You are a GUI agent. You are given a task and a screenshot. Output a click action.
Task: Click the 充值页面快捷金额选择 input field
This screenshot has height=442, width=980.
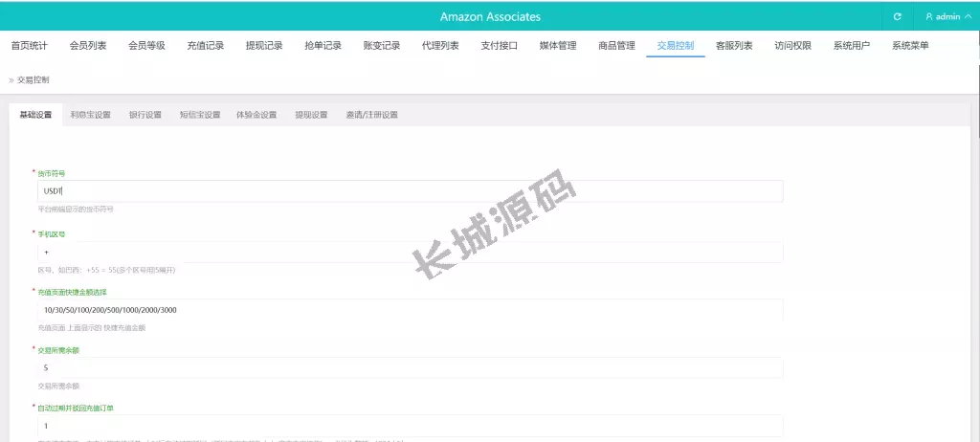click(x=410, y=309)
